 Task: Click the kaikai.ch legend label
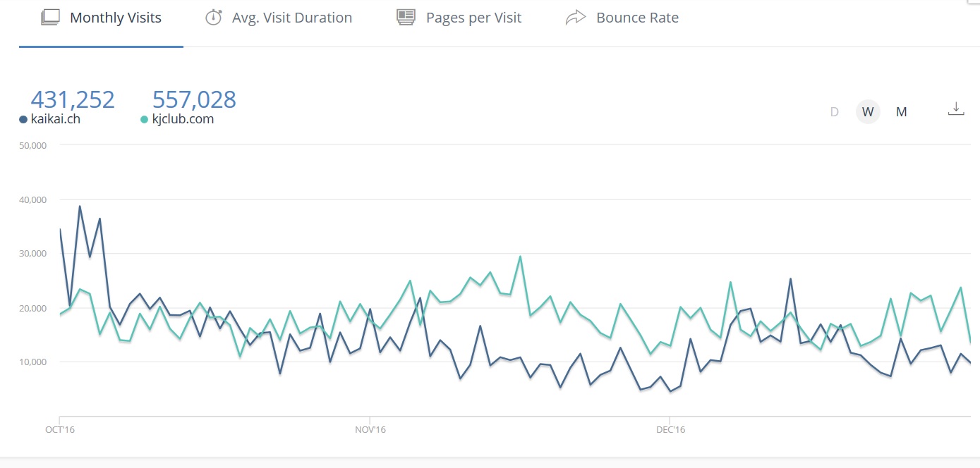pyautogui.click(x=55, y=119)
